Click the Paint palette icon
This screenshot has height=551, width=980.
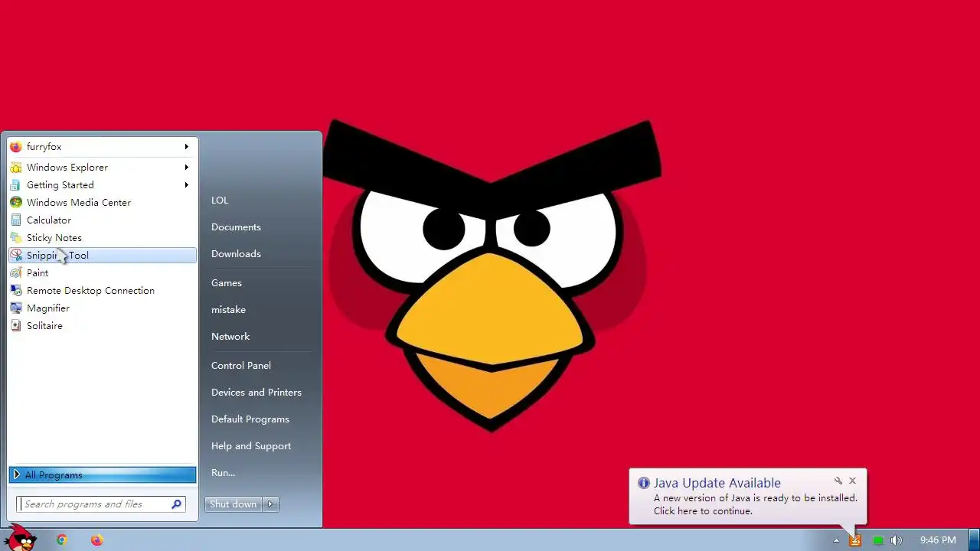point(16,273)
